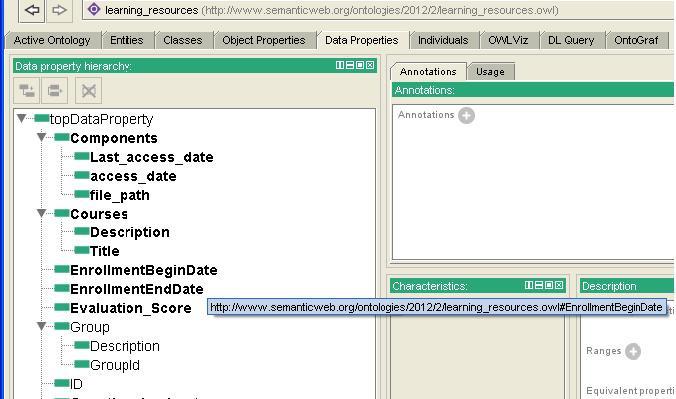Float the Data property hierarchy panel
This screenshot has height=399, width=676.
coord(360,65)
